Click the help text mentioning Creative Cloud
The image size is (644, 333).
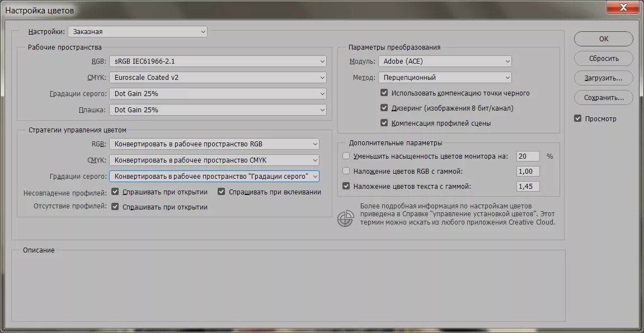(x=458, y=214)
